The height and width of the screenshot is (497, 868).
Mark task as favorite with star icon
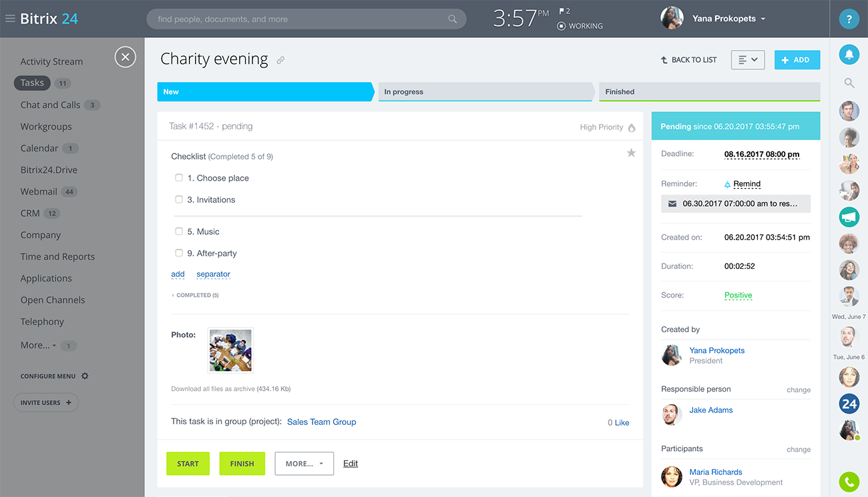click(x=631, y=153)
